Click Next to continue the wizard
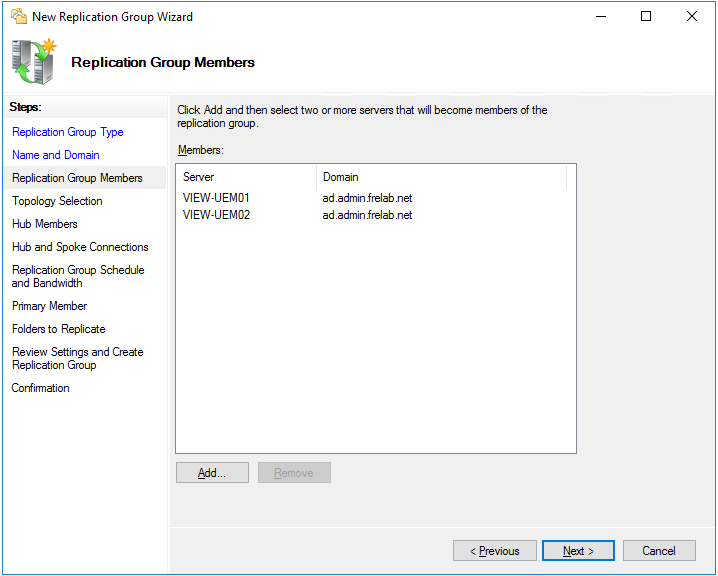The height and width of the screenshot is (576, 718). [x=578, y=551]
